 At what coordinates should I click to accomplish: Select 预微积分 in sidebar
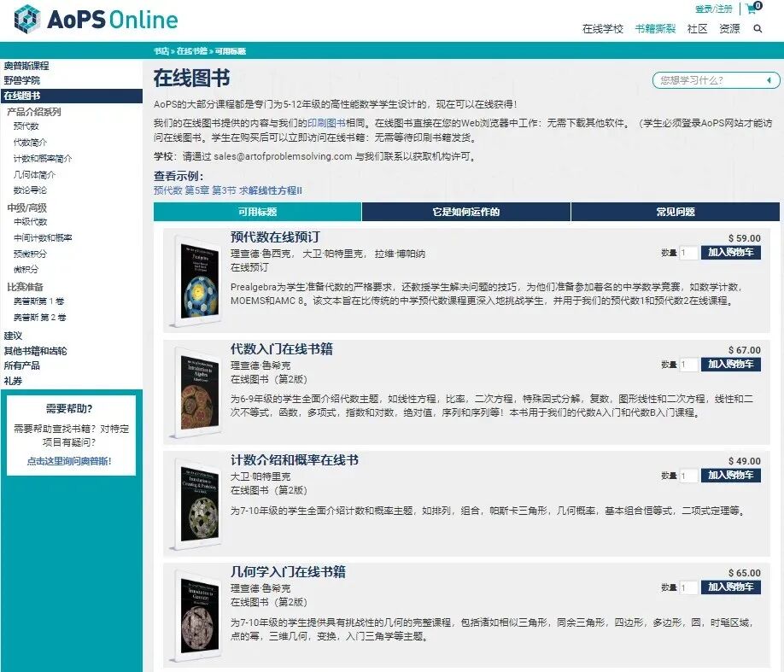pyautogui.click(x=30, y=254)
